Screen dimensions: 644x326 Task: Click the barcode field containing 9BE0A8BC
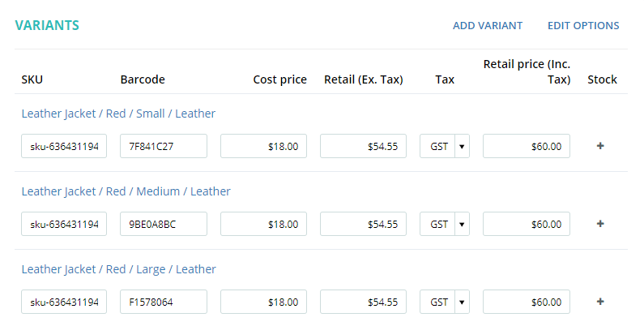(164, 224)
